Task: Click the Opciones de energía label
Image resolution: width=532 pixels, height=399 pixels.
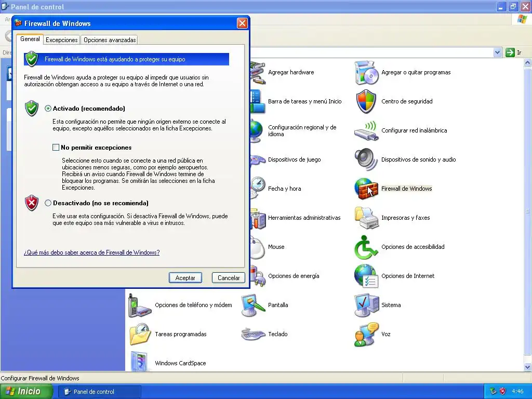Action: 294,276
